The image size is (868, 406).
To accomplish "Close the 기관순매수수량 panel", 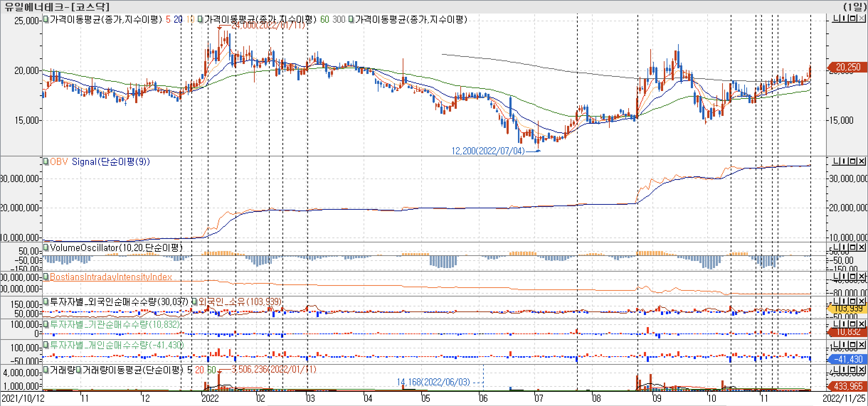I will 861,324.
